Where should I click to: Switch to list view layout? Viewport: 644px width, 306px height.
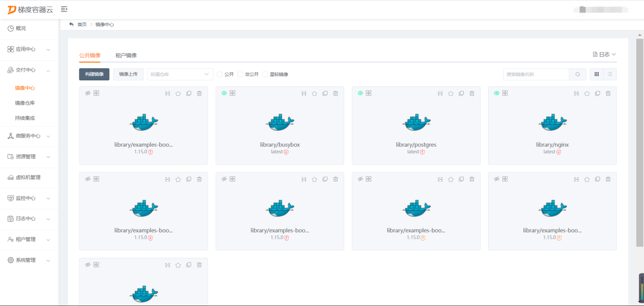pyautogui.click(x=610, y=74)
